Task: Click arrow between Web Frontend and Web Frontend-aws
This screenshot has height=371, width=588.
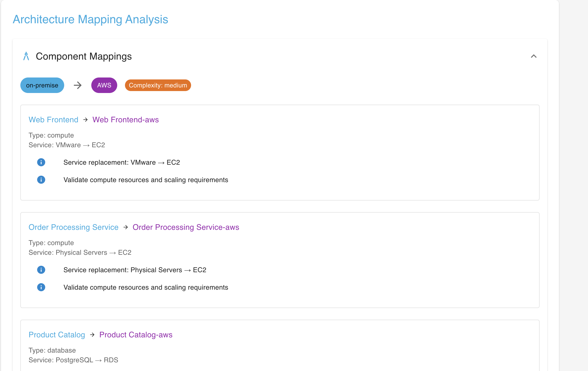Action: [x=85, y=120]
